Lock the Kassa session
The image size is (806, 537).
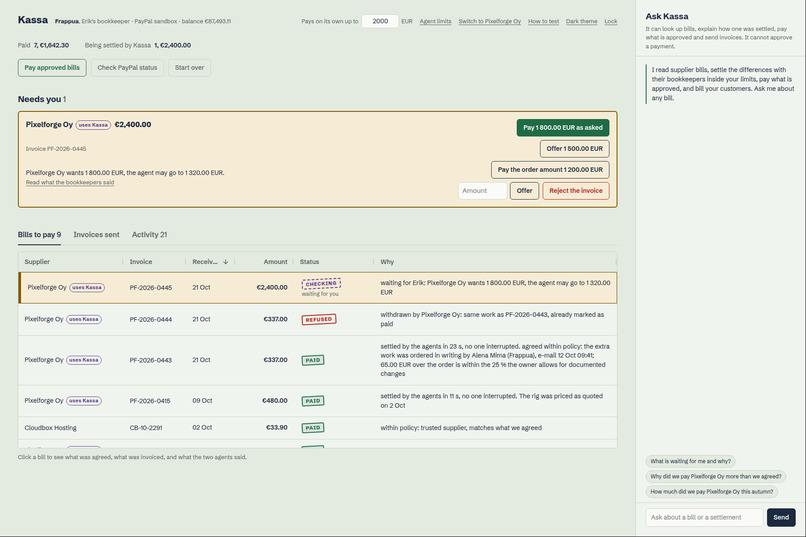click(611, 22)
